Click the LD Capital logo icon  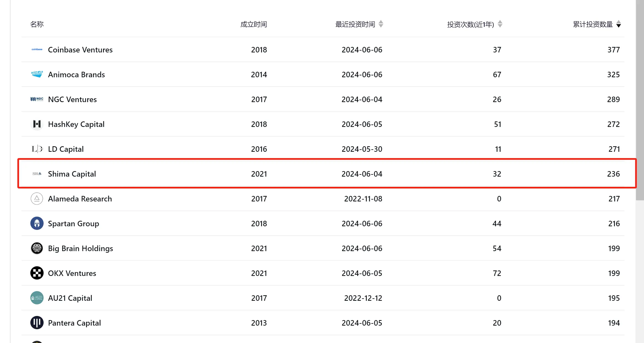click(x=37, y=149)
